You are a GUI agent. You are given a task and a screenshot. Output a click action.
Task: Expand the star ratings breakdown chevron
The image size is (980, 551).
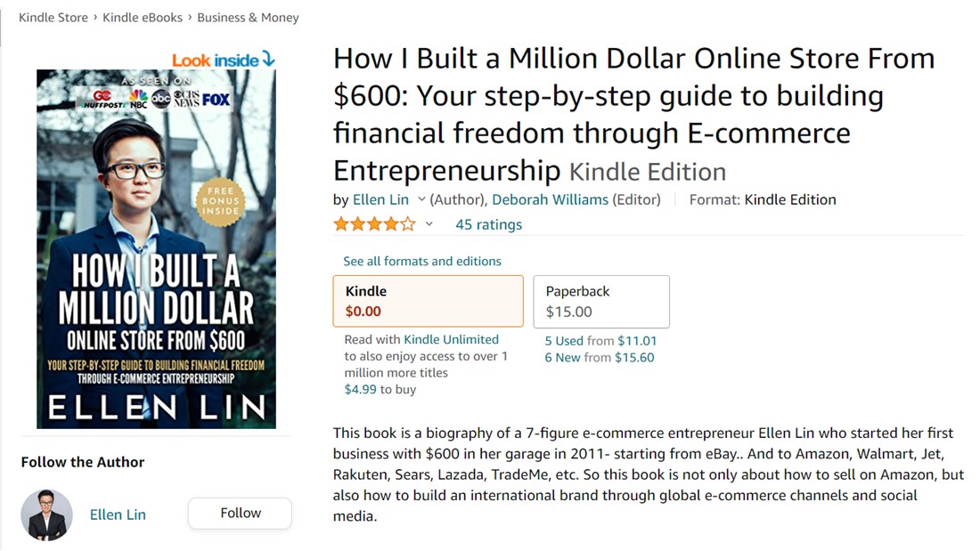(x=429, y=224)
